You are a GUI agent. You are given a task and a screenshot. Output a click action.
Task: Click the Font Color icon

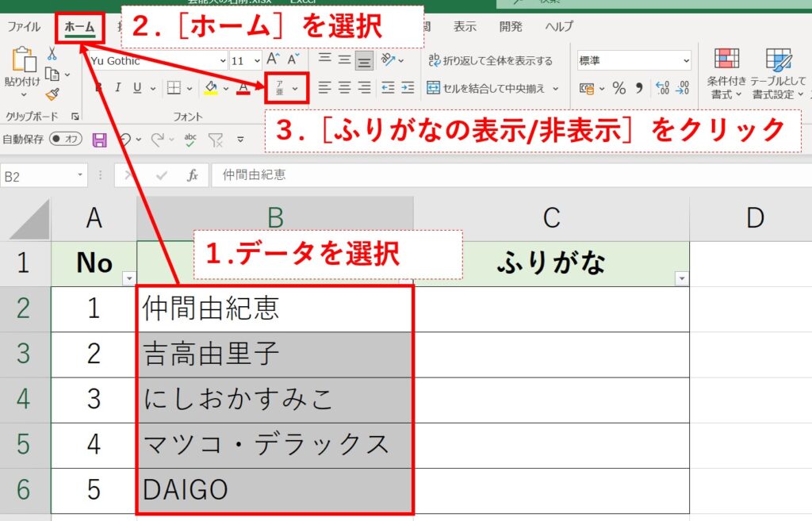(243, 89)
